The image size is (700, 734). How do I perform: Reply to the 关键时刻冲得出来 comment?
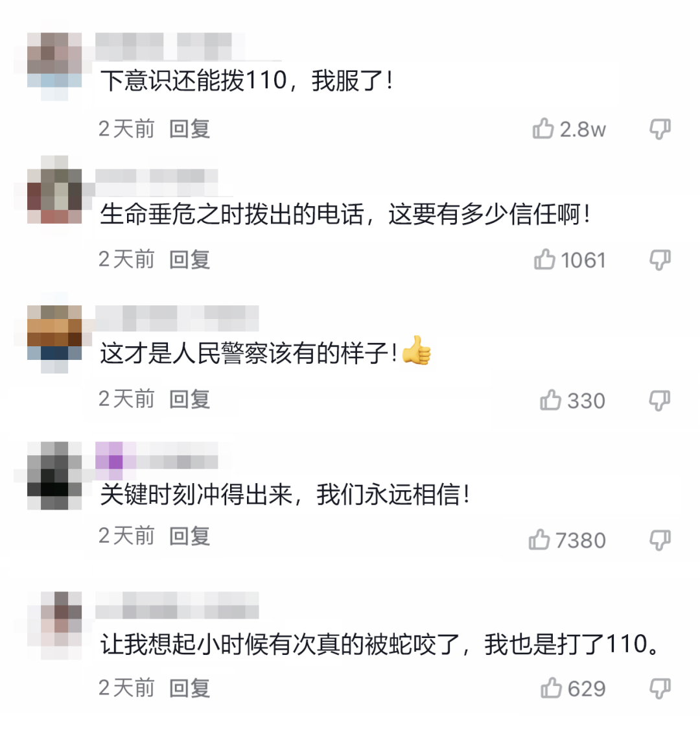pyautogui.click(x=189, y=536)
